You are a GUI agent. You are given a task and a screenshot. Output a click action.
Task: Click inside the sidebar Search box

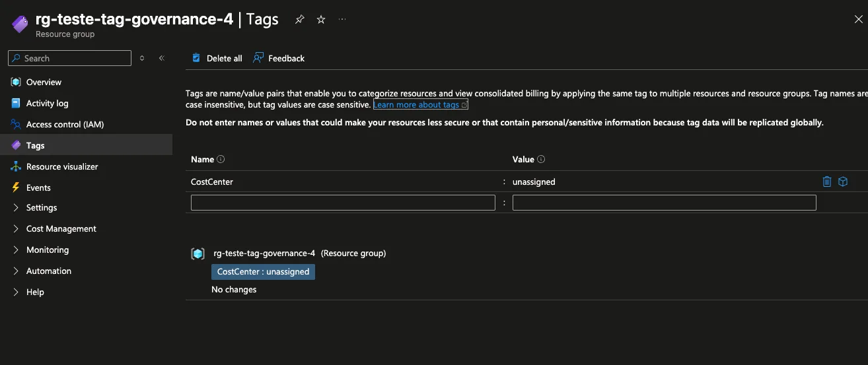pyautogui.click(x=69, y=58)
